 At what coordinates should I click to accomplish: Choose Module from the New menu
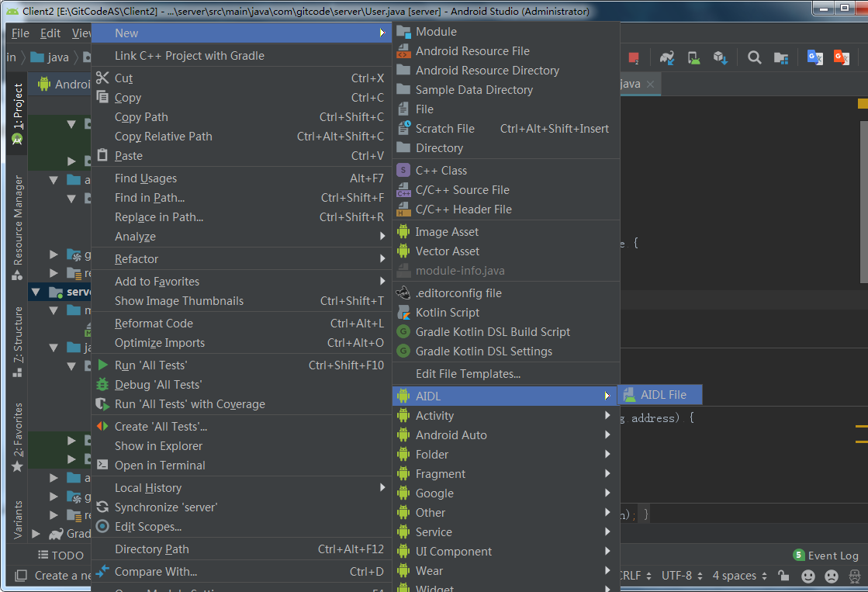pos(506,32)
